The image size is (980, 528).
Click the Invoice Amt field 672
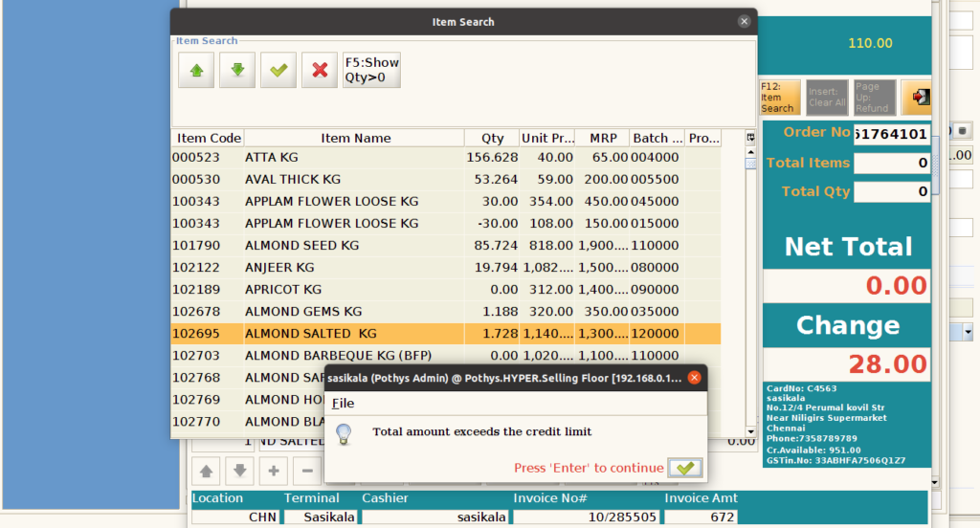click(702, 517)
